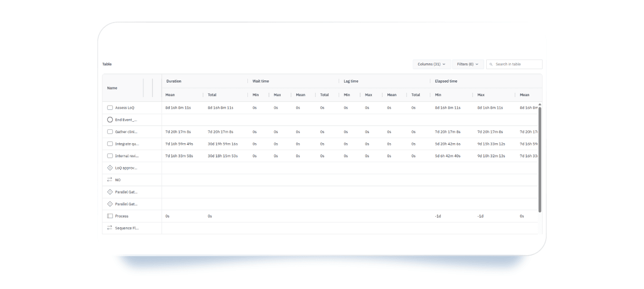Sort by Duration Mean column header
The image size is (644, 289).
pos(170,95)
